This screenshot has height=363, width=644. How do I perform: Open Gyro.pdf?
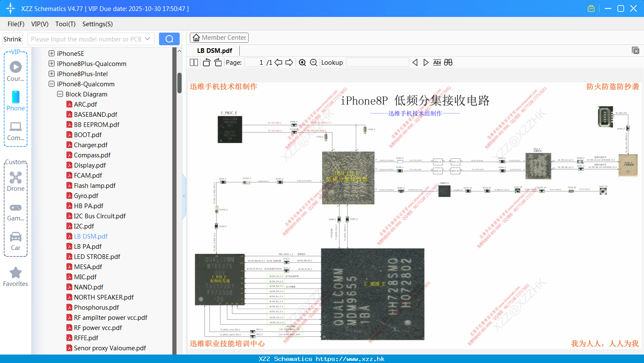86,195
